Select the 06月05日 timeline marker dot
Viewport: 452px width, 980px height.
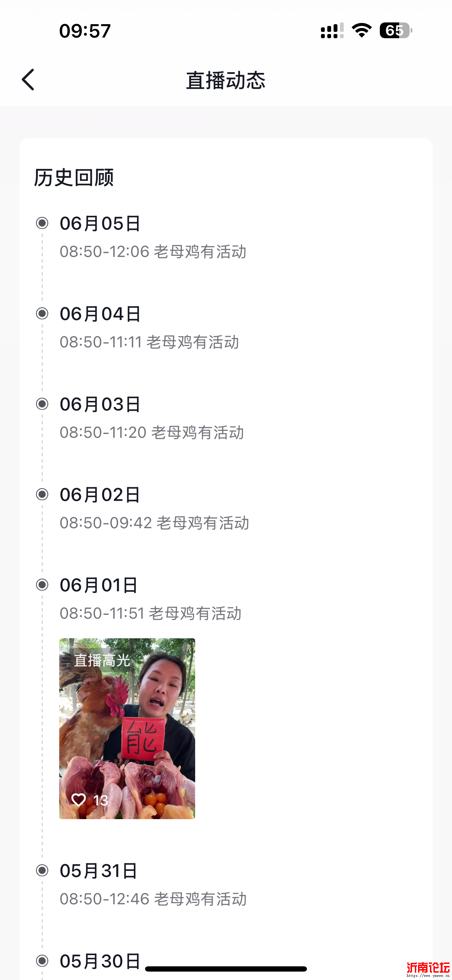coord(42,223)
